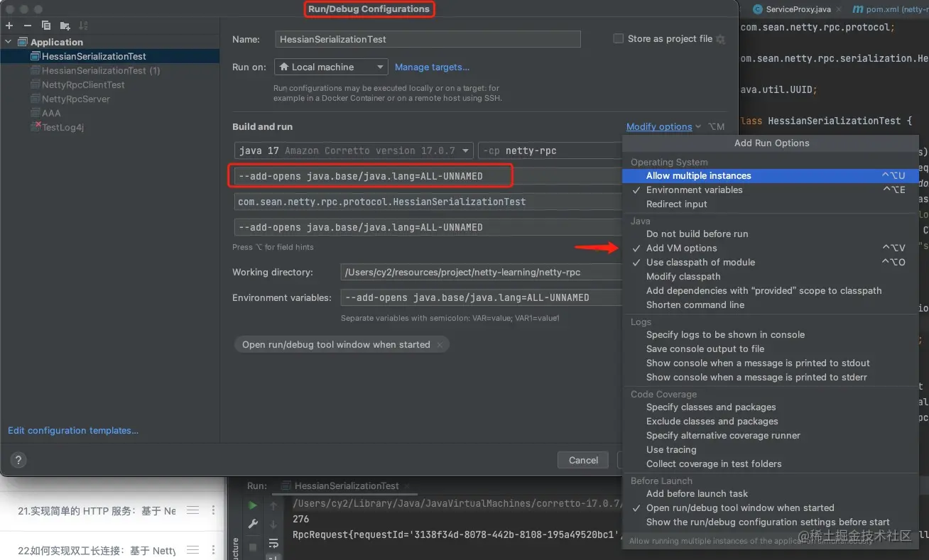Choose Show run/debug configuration settings before start
Image resolution: width=929 pixels, height=560 pixels.
[x=770, y=522]
